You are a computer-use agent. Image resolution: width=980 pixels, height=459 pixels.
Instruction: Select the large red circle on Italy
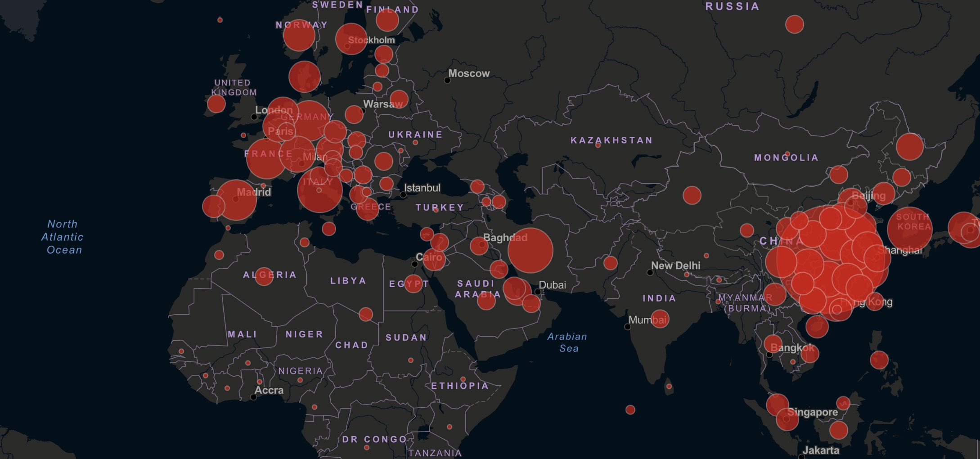[x=319, y=190]
